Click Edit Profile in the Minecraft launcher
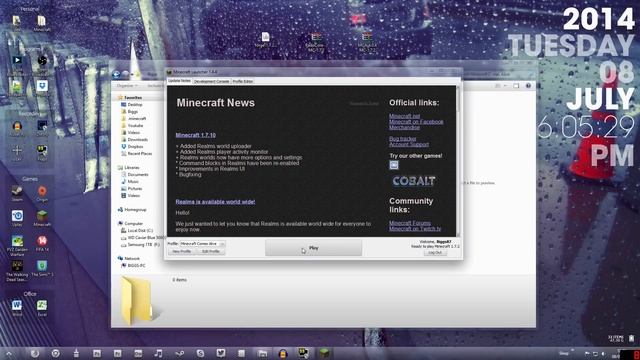 211,251
